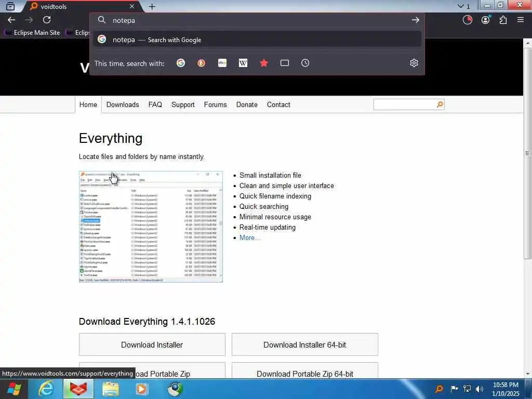Open the taskbar clock showing 10:58 PM
This screenshot has width=532, height=399.
coord(506,389)
